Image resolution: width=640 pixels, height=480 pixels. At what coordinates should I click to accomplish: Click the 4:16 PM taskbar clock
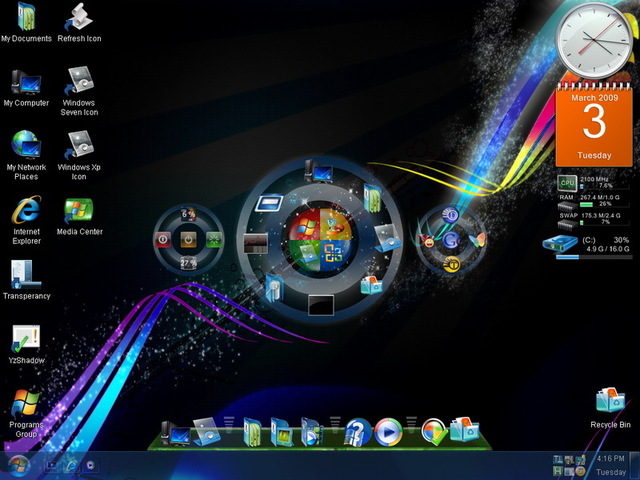click(611, 458)
